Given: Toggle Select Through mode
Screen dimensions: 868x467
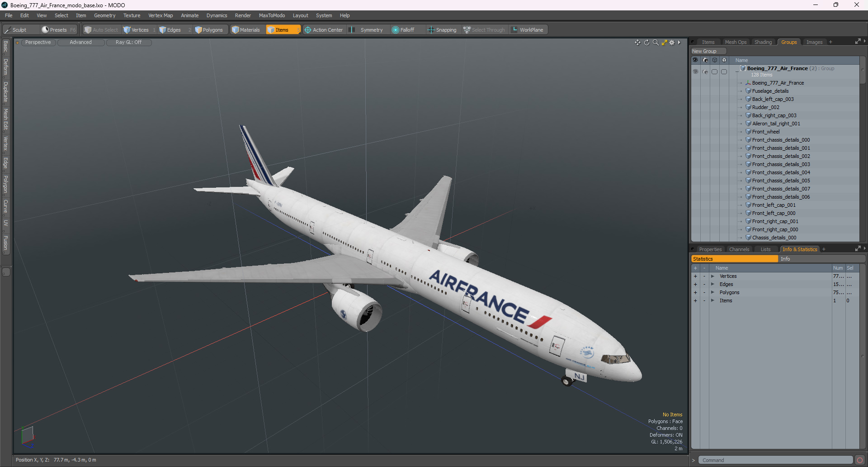Looking at the screenshot, I should (x=484, y=30).
